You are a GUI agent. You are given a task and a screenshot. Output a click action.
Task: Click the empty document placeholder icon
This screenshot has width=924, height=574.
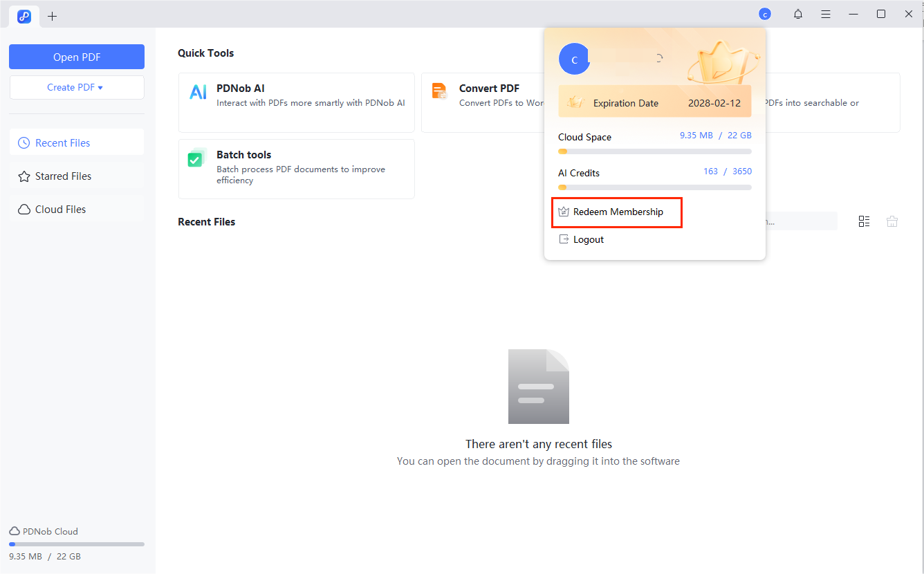click(539, 387)
